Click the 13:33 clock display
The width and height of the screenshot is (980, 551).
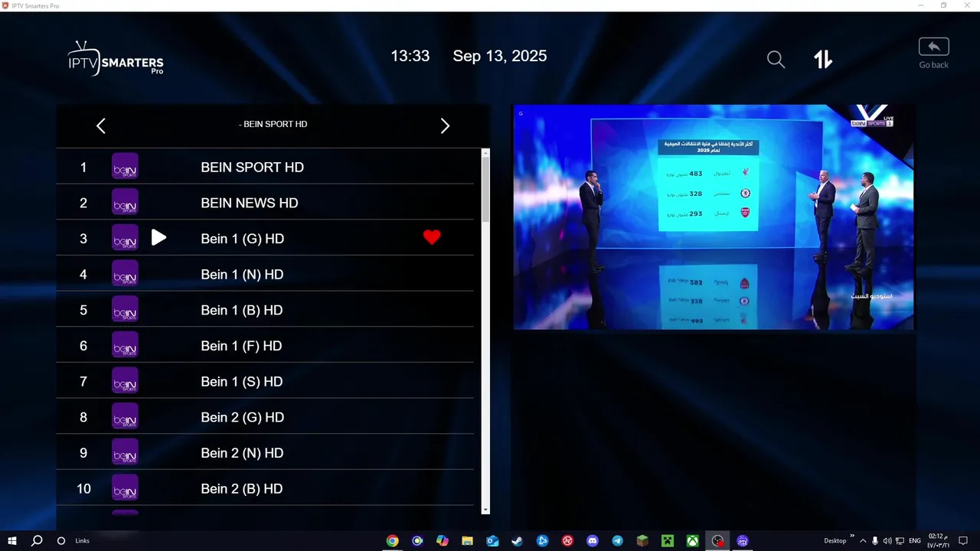click(410, 56)
